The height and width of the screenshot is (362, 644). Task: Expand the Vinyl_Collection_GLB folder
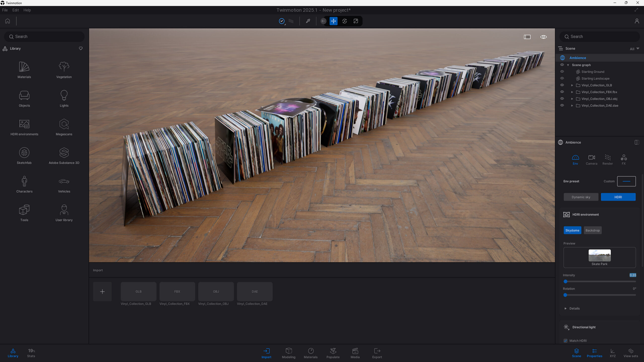[x=572, y=85]
